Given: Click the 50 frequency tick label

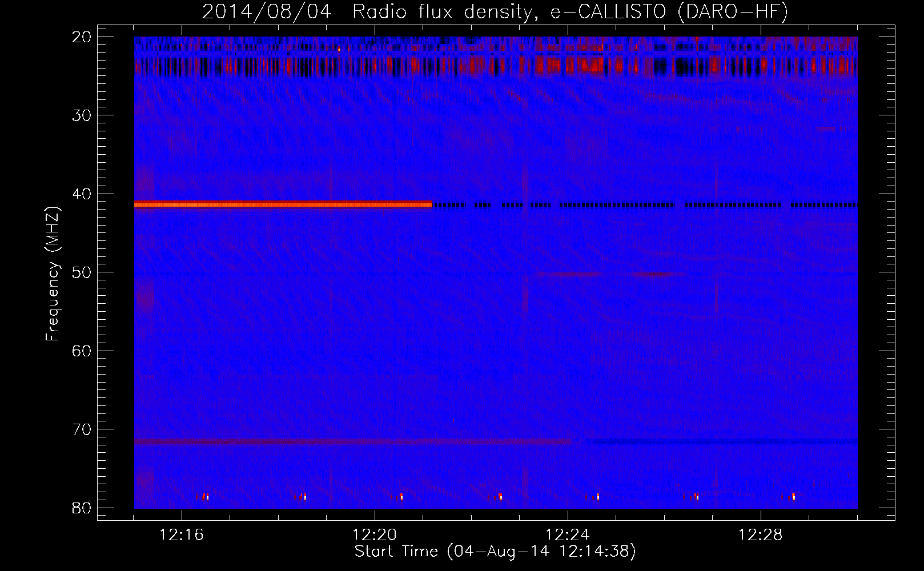Looking at the screenshot, I should 82,272.
